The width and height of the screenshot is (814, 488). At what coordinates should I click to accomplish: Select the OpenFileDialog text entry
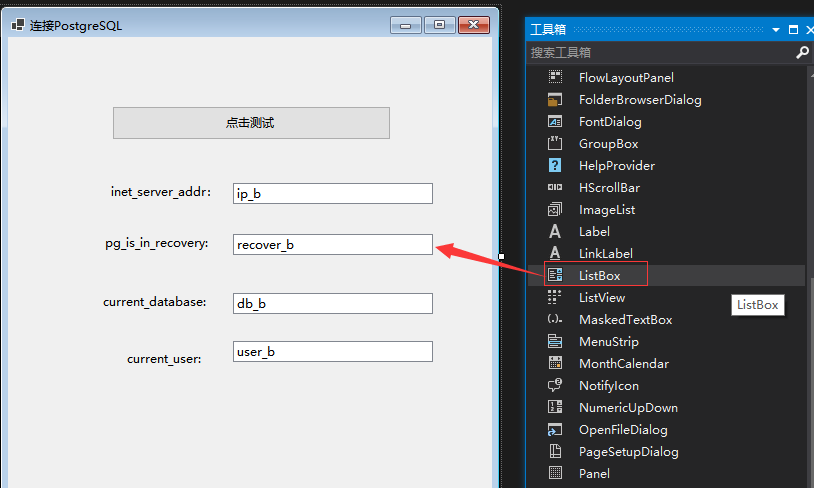(623, 429)
